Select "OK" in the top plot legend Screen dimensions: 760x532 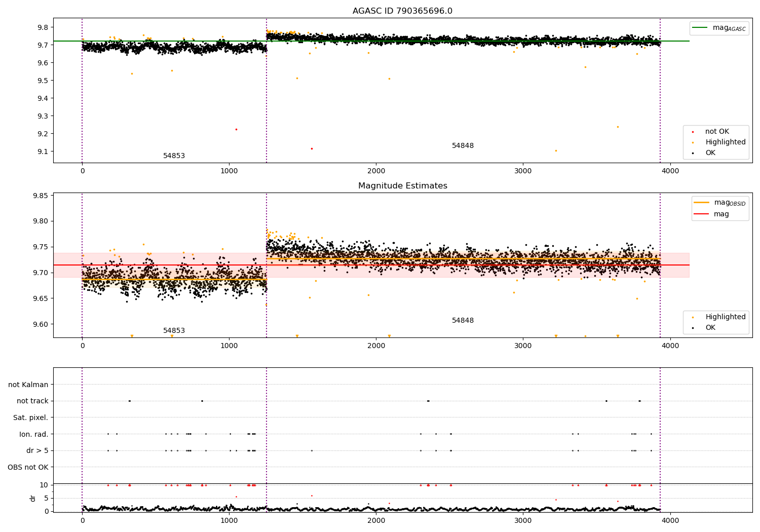(x=710, y=153)
